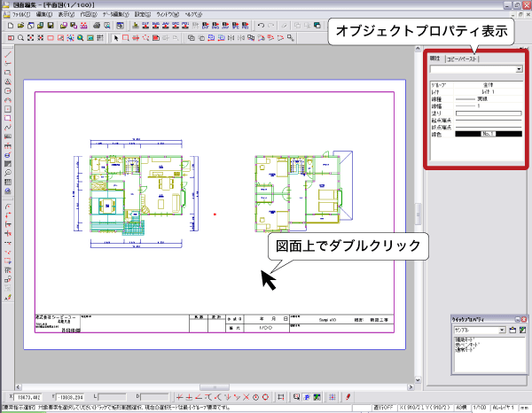Switch to the 属性 tab in property panel

(435, 58)
